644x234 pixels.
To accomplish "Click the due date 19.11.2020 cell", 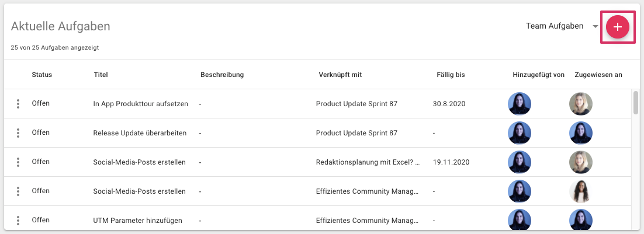I will tap(451, 162).
